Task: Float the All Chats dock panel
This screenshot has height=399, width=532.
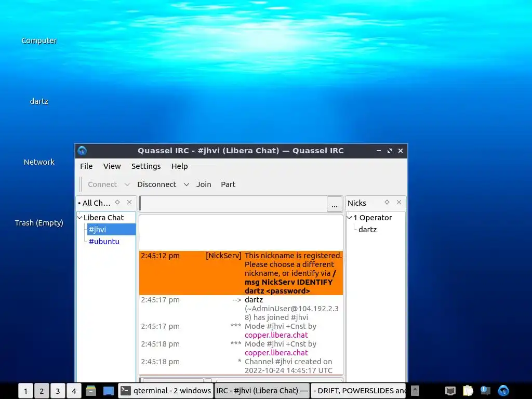Action: pos(117,202)
